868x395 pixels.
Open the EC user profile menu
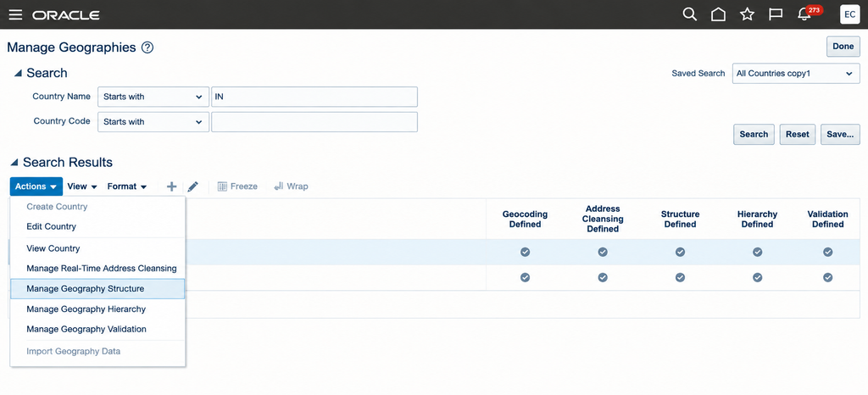(849, 14)
